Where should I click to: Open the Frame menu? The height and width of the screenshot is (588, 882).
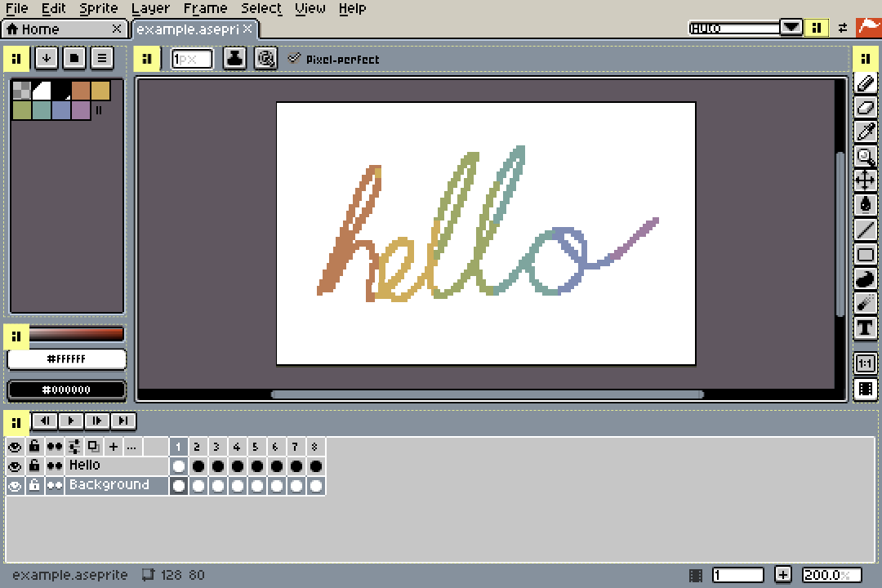(205, 8)
